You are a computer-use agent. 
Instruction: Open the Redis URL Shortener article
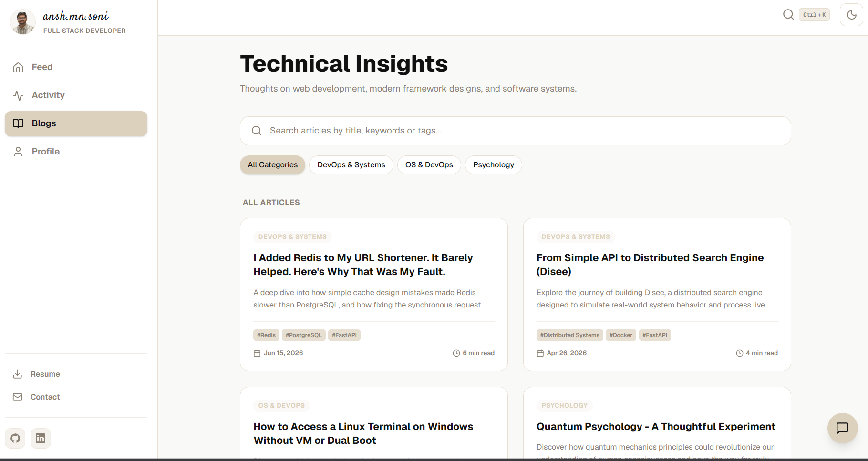(x=363, y=265)
